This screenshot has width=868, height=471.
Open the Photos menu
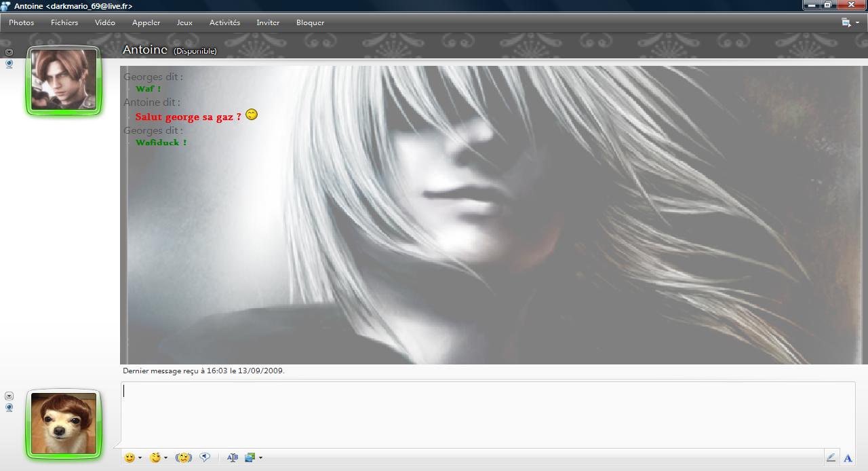[21, 22]
